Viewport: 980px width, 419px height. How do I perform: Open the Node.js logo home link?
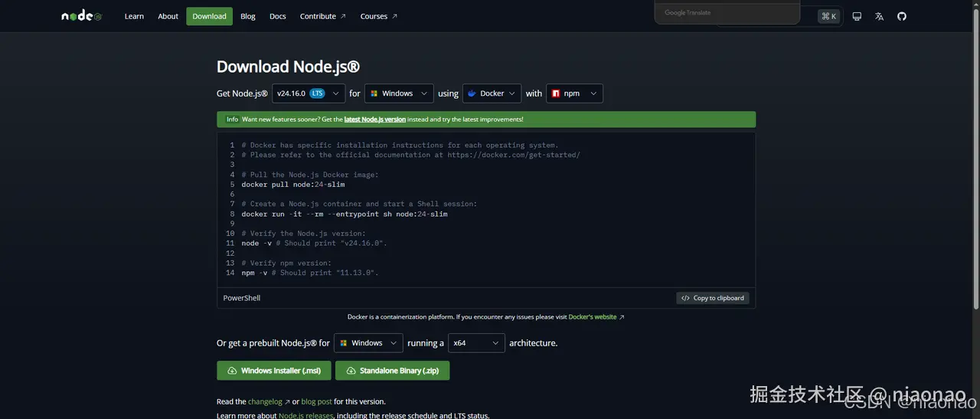coord(82,16)
